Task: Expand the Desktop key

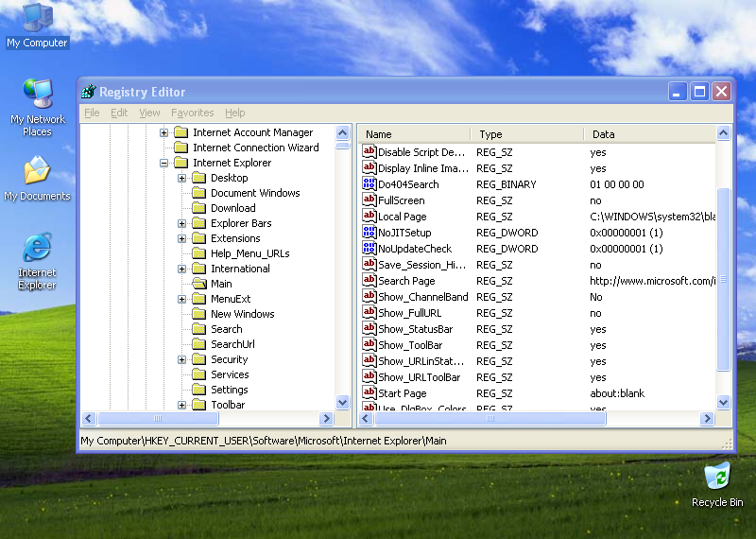Action: [181, 178]
